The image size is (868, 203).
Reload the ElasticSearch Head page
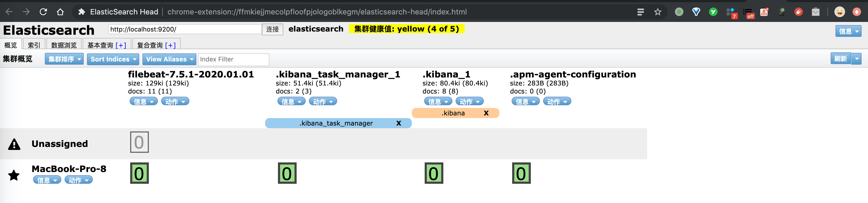click(43, 12)
